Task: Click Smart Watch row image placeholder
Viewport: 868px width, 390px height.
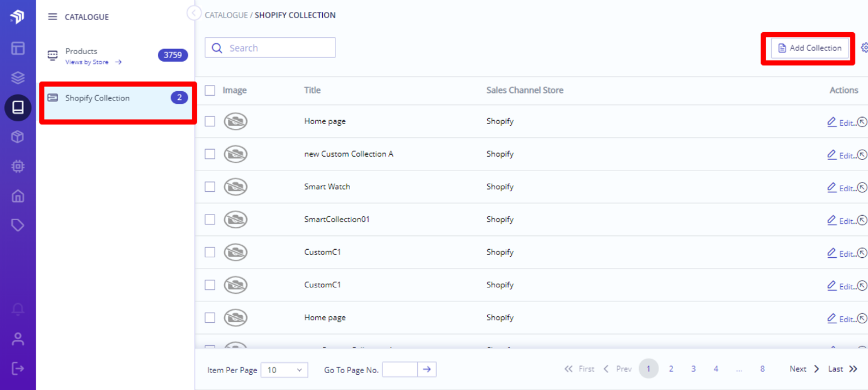Action: point(235,187)
